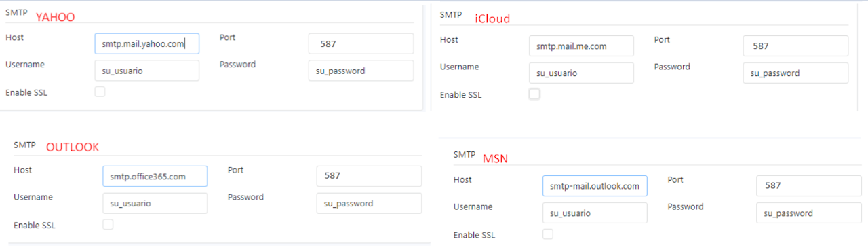This screenshot has width=868, height=252.
Task: Click Password label in MSN panel
Action: [686, 206]
